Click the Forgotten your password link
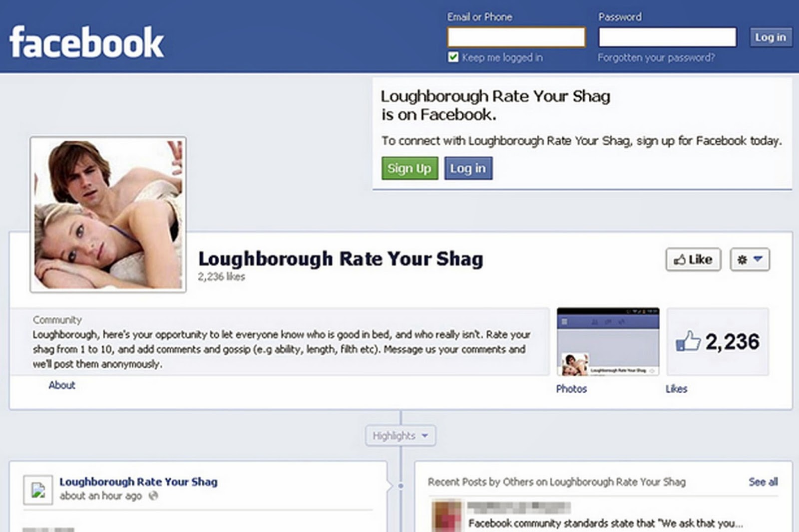The width and height of the screenshot is (799, 532). click(656, 57)
